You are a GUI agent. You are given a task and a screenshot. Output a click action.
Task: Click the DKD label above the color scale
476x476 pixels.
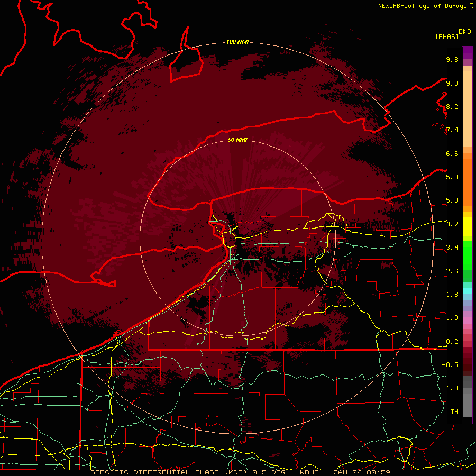pos(465,32)
